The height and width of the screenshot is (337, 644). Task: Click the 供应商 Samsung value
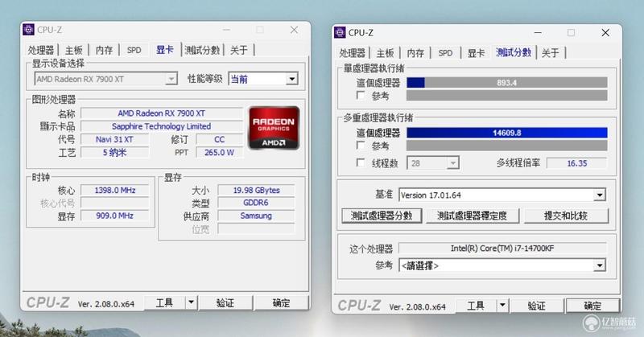point(256,216)
